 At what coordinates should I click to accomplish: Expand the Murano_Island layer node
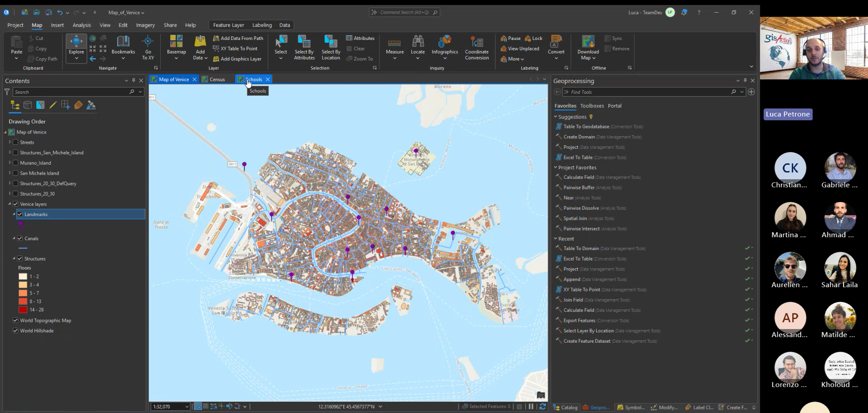click(x=10, y=163)
